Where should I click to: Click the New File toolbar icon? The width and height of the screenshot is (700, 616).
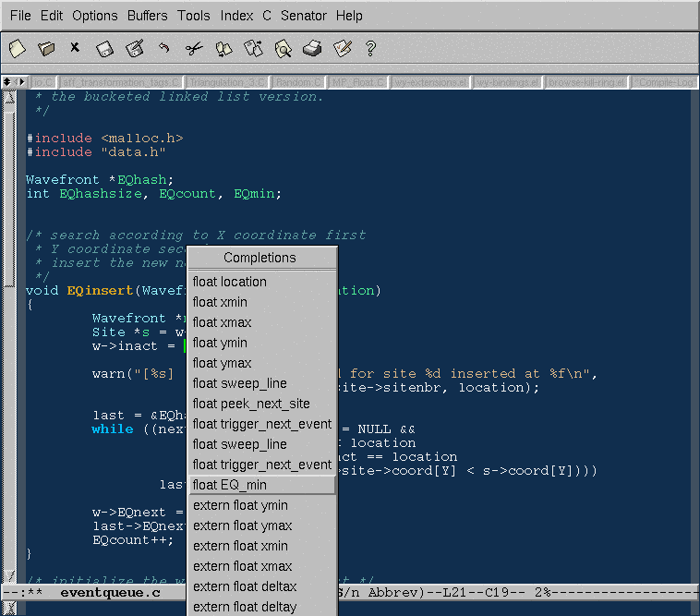tap(17, 48)
